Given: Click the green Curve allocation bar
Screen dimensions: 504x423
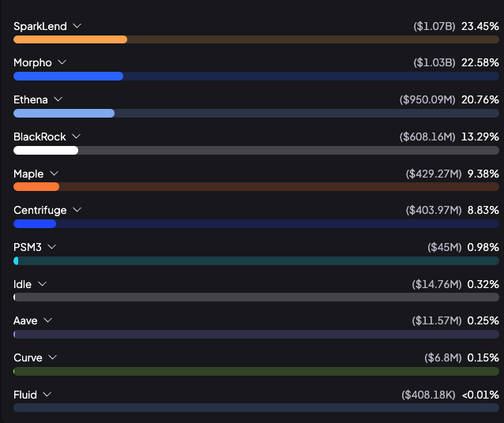Looking at the screenshot, I should [256, 372].
